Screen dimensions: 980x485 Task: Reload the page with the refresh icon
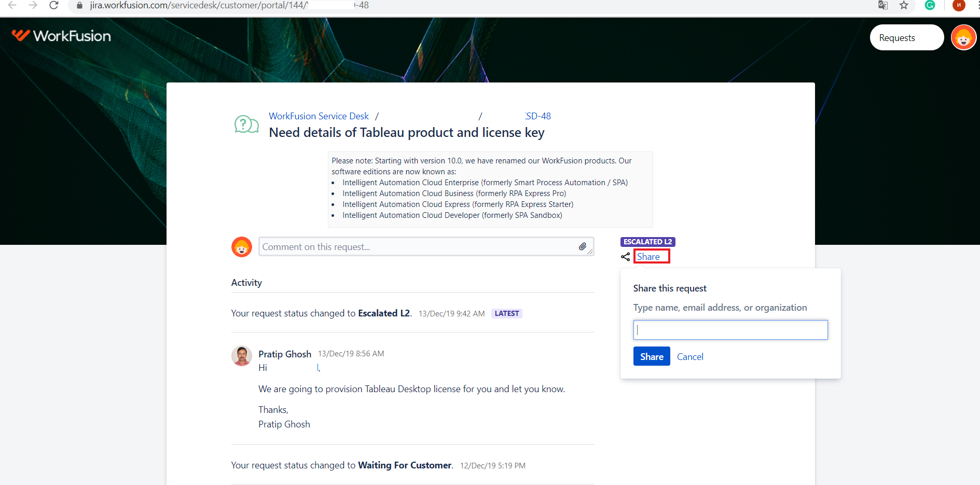pyautogui.click(x=54, y=5)
